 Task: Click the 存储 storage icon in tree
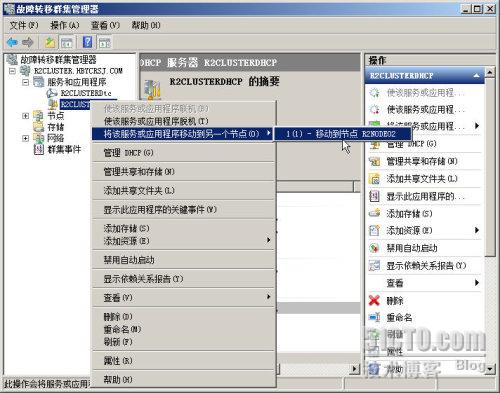point(39,127)
